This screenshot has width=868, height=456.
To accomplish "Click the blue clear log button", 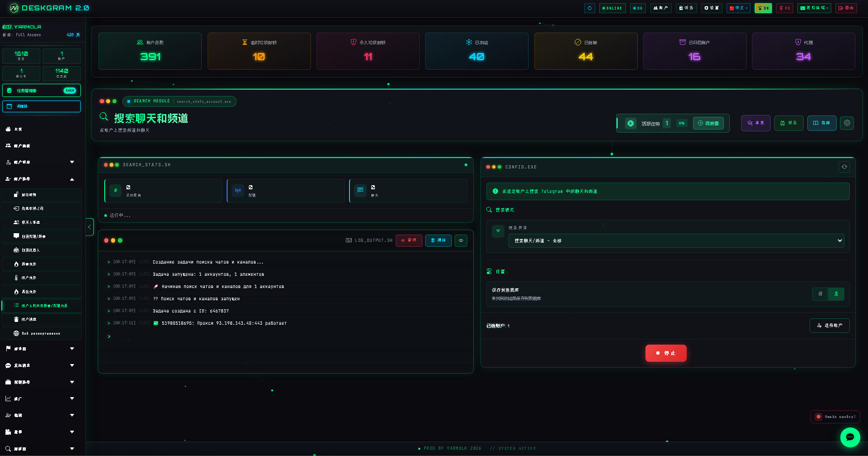I will (x=438, y=240).
